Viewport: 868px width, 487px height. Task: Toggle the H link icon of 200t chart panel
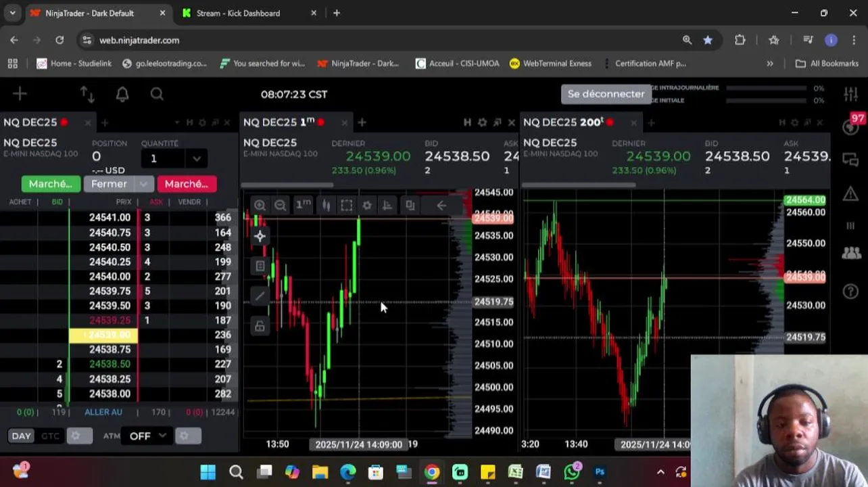coord(782,122)
